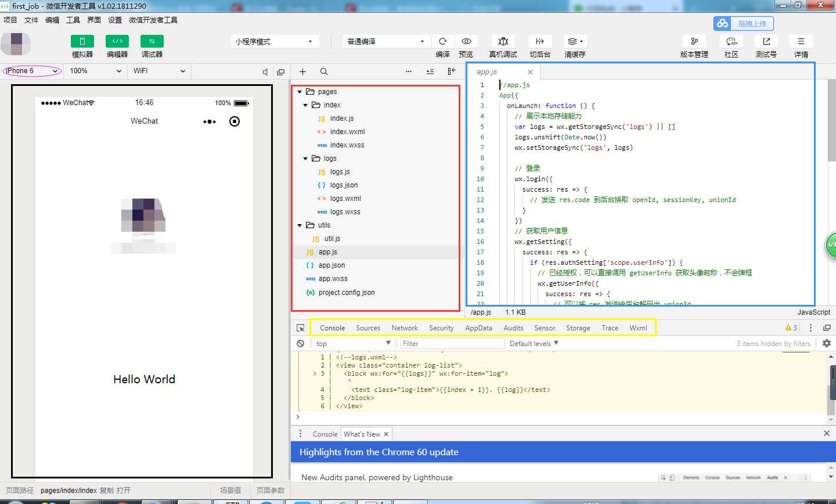This screenshot has width=836, height=504.
Task: Toggle the editor panel button
Action: 117,41
